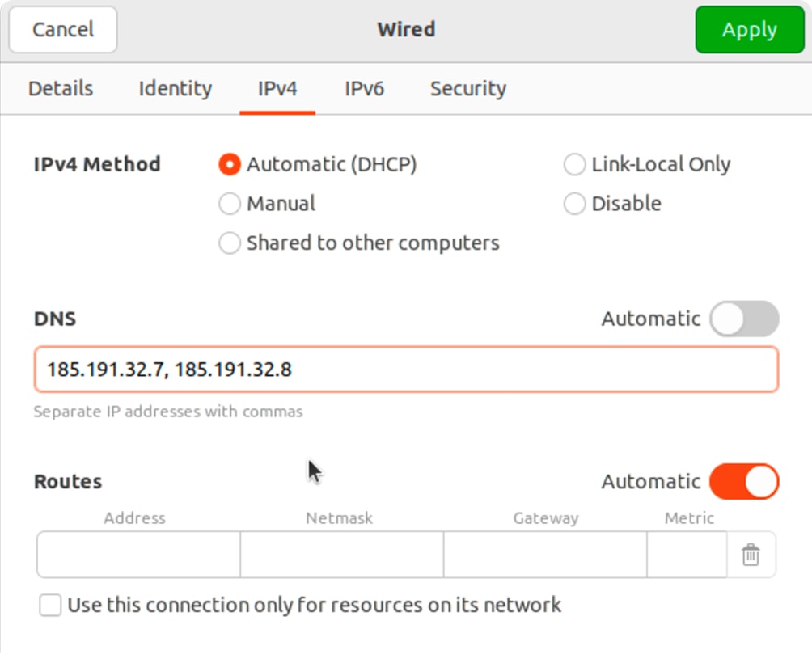Focus the route Address field

(138, 555)
